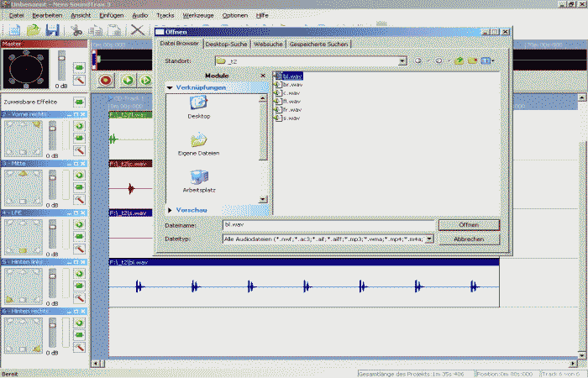Close the Module side panel
The width and height of the screenshot is (588, 378).
pyautogui.click(x=263, y=76)
